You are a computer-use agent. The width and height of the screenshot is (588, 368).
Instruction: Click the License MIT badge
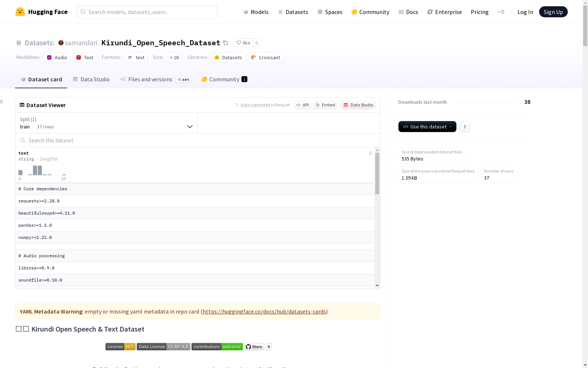tap(121, 347)
